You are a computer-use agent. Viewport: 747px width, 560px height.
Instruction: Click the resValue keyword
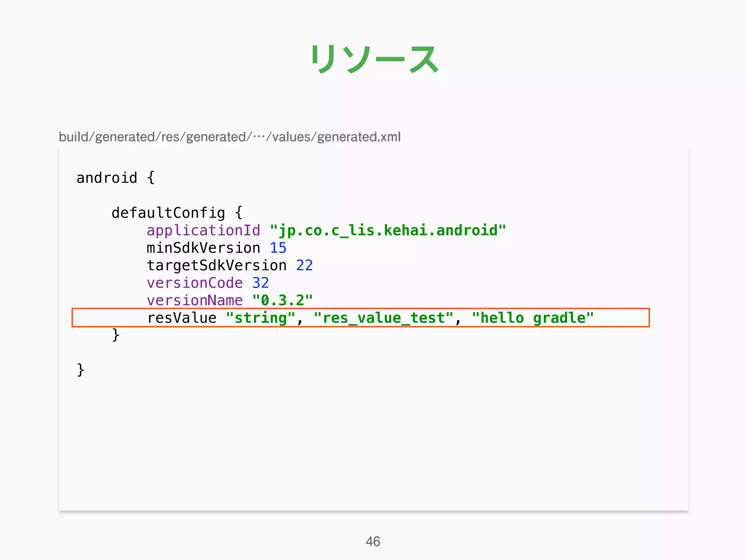point(182,318)
